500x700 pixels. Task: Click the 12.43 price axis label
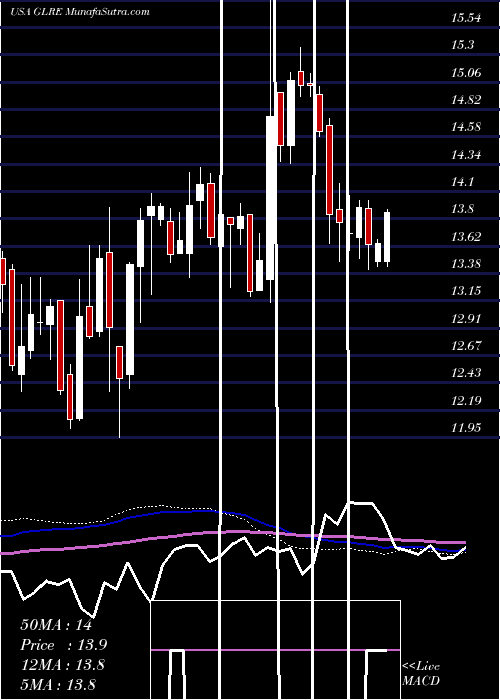466,373
